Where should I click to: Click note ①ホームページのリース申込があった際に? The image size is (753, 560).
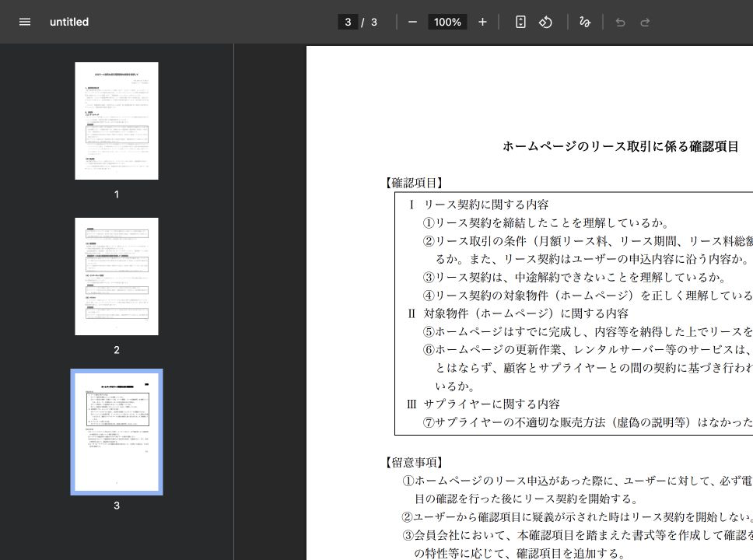[577, 481]
